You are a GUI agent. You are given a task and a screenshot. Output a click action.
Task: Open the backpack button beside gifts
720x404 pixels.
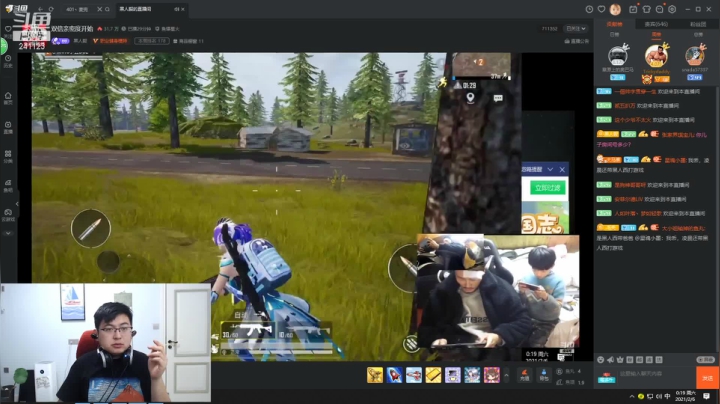click(x=544, y=375)
